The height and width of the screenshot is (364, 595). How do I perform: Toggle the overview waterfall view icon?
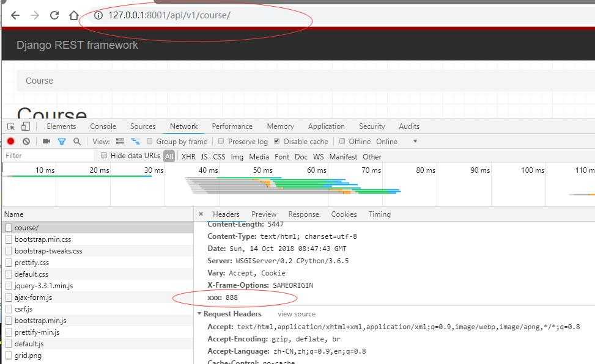click(x=135, y=142)
